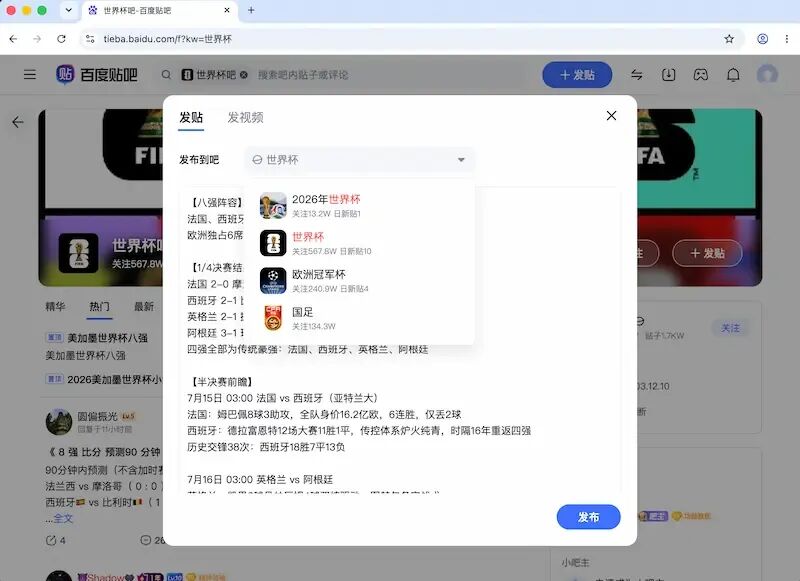This screenshot has width=800, height=581.
Task: Click the banner 发贴 button
Action: (707, 253)
